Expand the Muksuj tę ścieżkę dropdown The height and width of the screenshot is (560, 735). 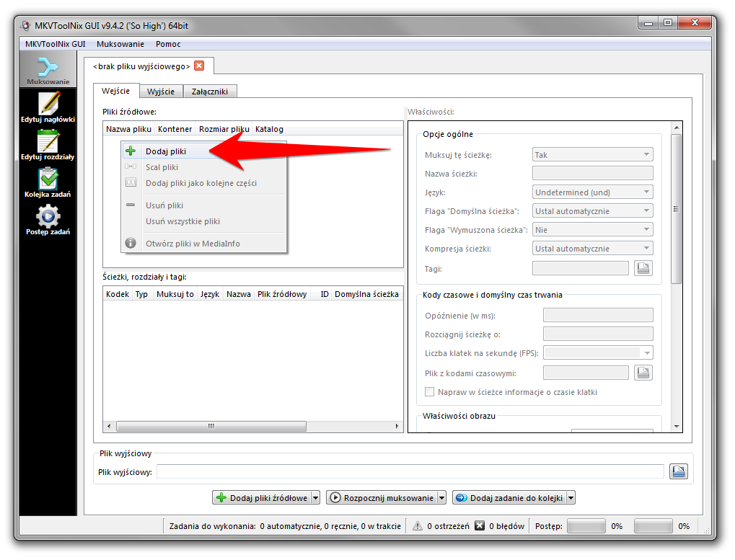(592, 154)
